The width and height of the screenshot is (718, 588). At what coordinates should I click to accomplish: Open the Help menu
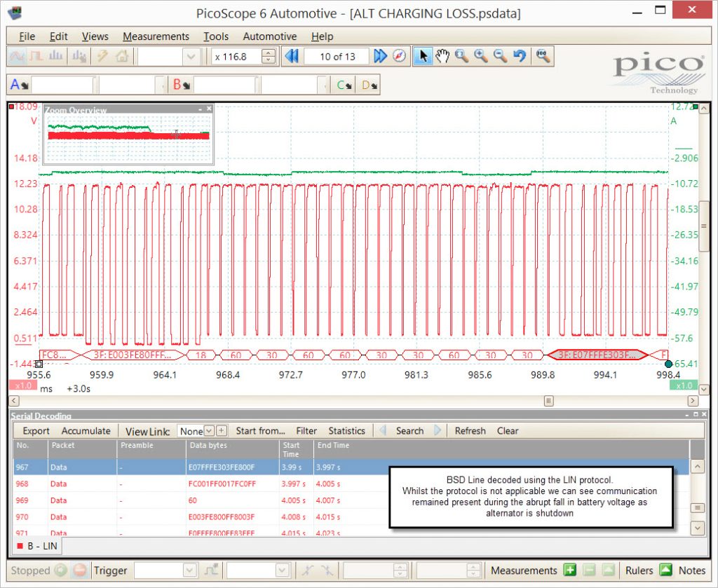click(323, 36)
